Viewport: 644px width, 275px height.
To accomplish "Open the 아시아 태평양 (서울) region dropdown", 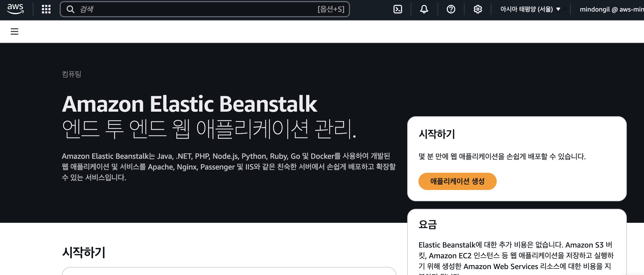I will pos(530,9).
